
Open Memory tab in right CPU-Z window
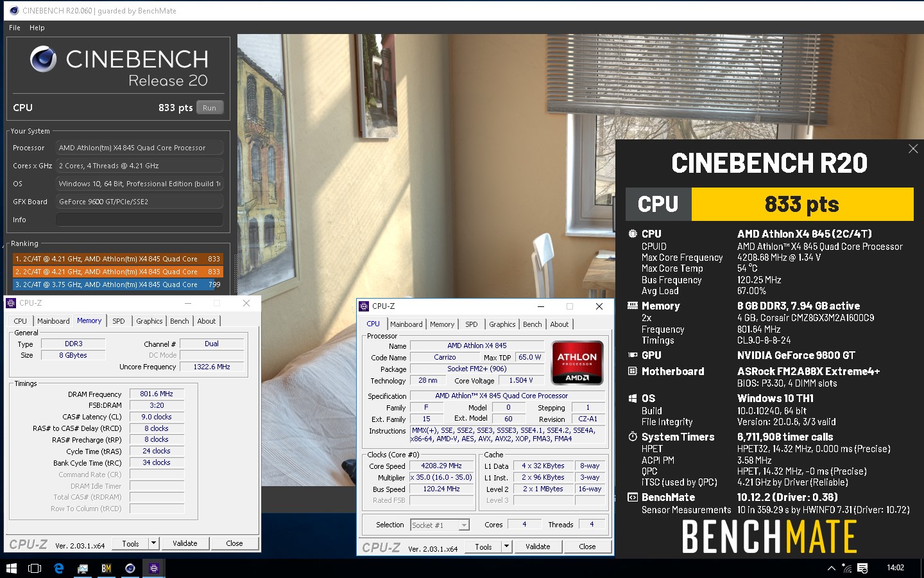[x=442, y=324]
